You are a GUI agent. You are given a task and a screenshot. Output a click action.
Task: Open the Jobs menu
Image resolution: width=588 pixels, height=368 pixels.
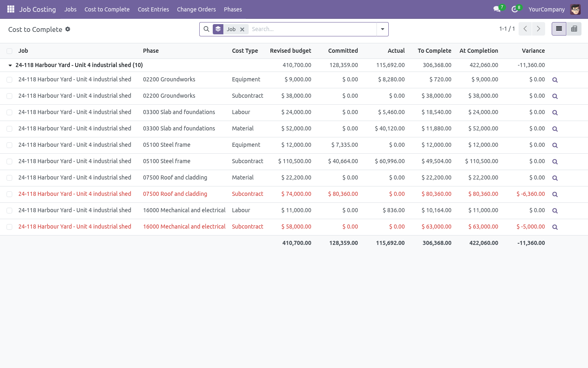click(70, 9)
